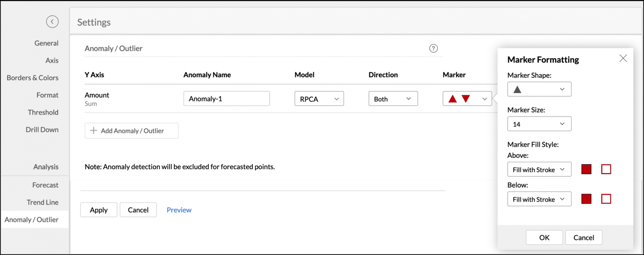
Task: Expand the red triangles Marker dropdown
Action: (467, 99)
